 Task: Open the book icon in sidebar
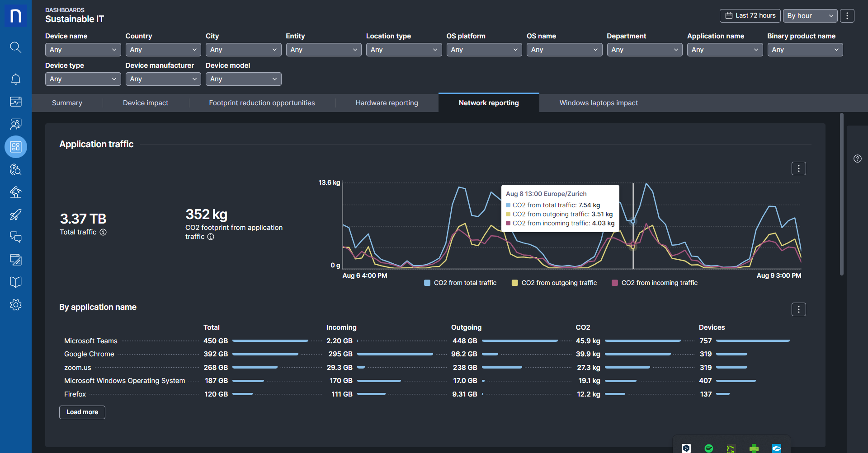tap(15, 282)
